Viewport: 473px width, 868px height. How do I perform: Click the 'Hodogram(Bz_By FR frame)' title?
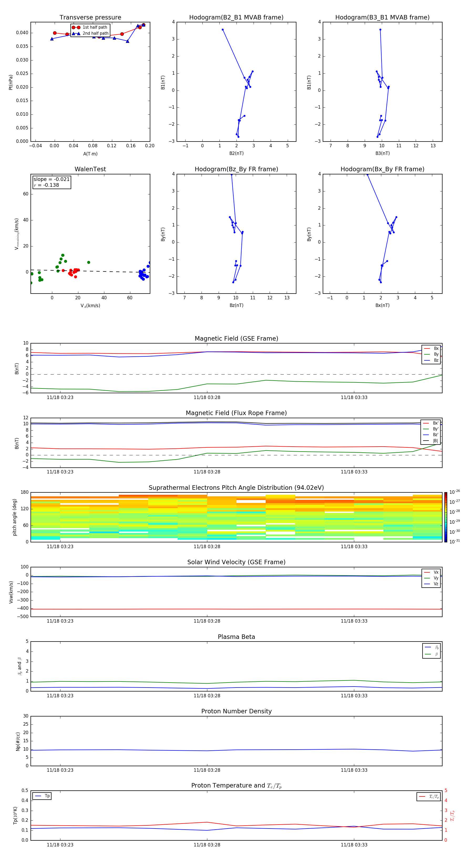pyautogui.click(x=236, y=169)
